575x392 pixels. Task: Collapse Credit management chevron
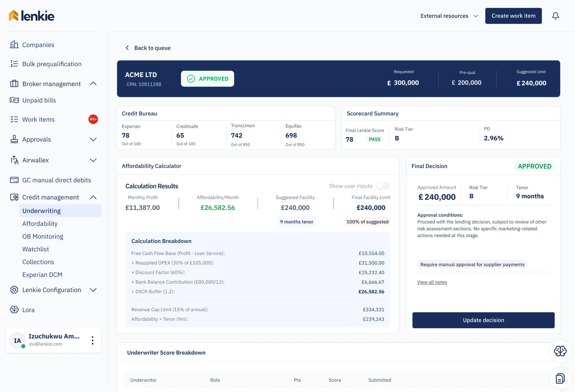click(x=93, y=197)
